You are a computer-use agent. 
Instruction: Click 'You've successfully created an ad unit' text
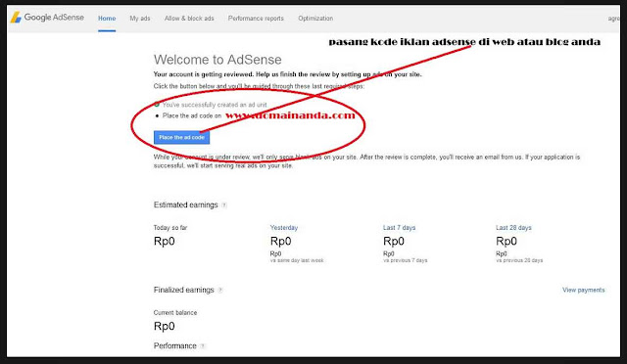(215, 105)
